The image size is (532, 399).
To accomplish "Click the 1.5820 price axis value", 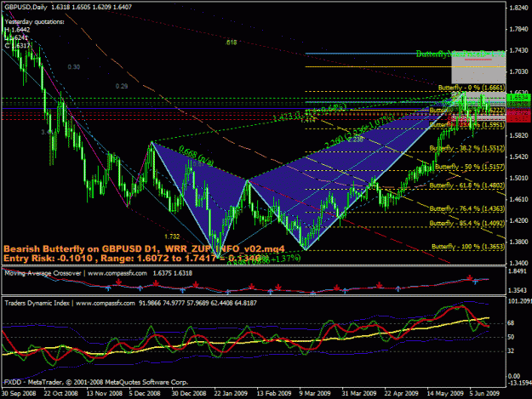I will 518,135.
